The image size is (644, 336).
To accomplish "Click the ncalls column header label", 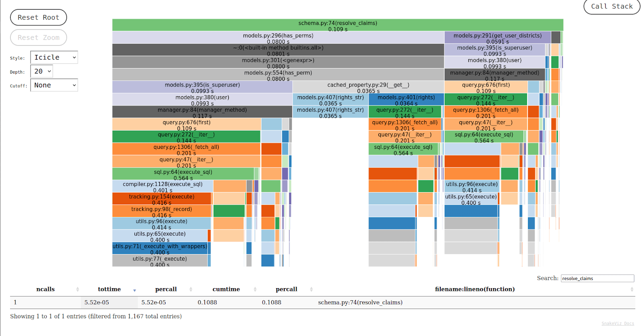I will point(45,289).
